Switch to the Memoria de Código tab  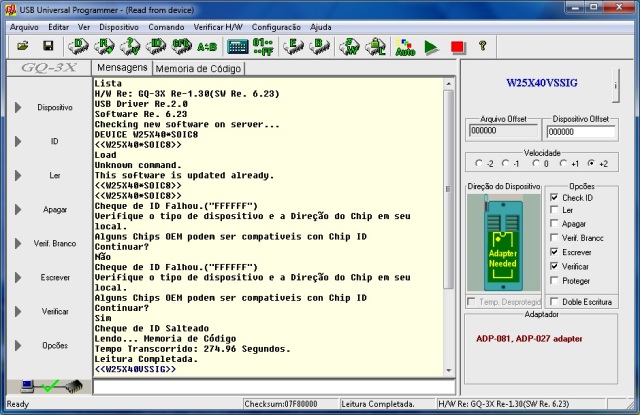(x=198, y=69)
